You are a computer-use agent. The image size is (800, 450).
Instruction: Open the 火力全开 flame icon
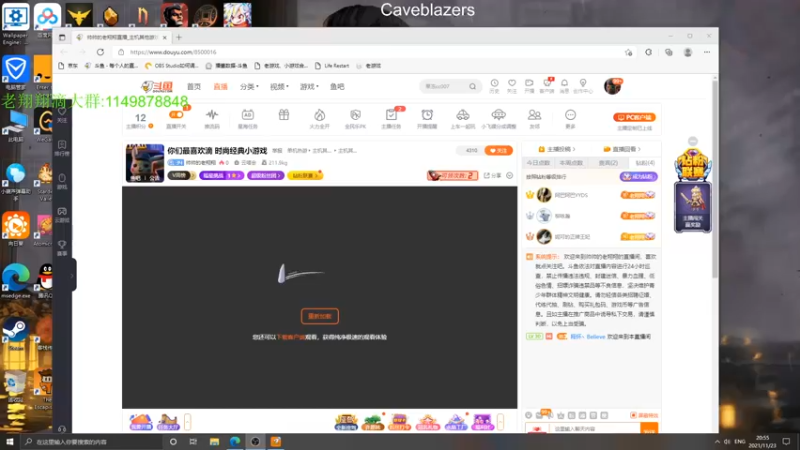point(319,118)
